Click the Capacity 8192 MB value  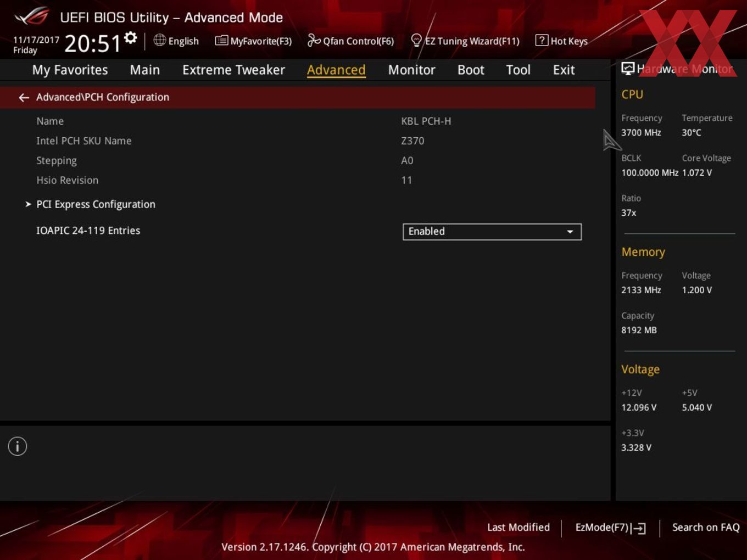point(639,330)
